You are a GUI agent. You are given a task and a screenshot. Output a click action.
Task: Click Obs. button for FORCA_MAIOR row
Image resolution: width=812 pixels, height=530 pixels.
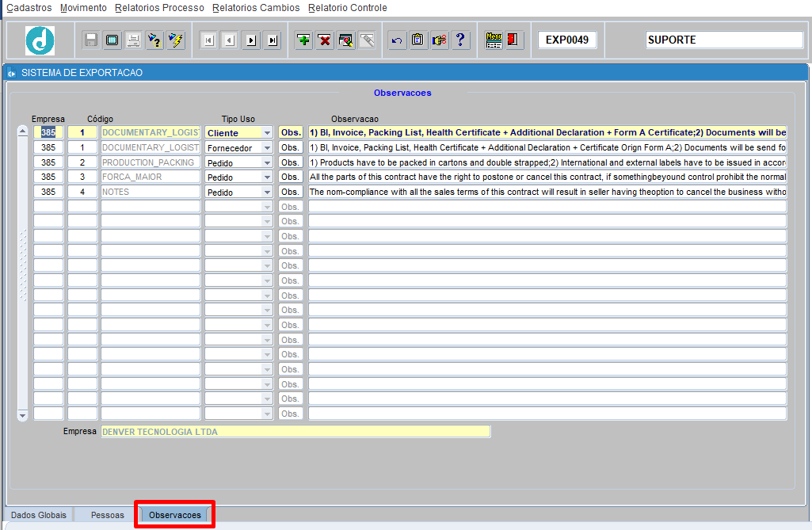[291, 177]
